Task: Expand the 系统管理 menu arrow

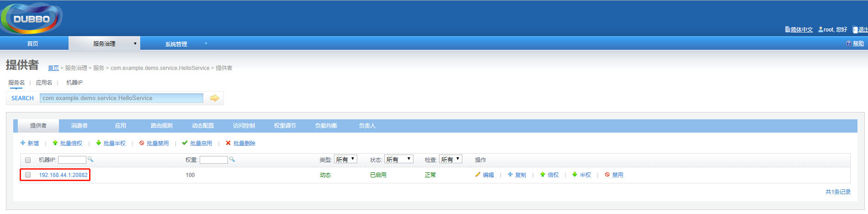Action: point(206,44)
